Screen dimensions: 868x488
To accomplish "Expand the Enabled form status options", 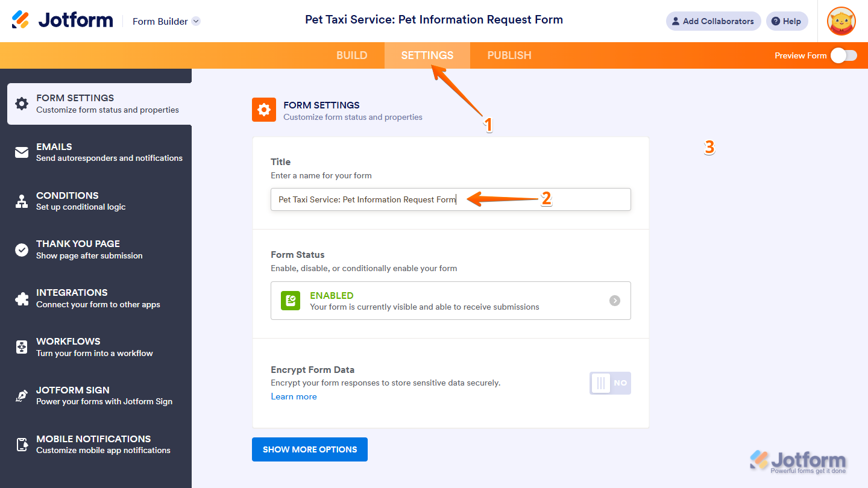I will [614, 301].
